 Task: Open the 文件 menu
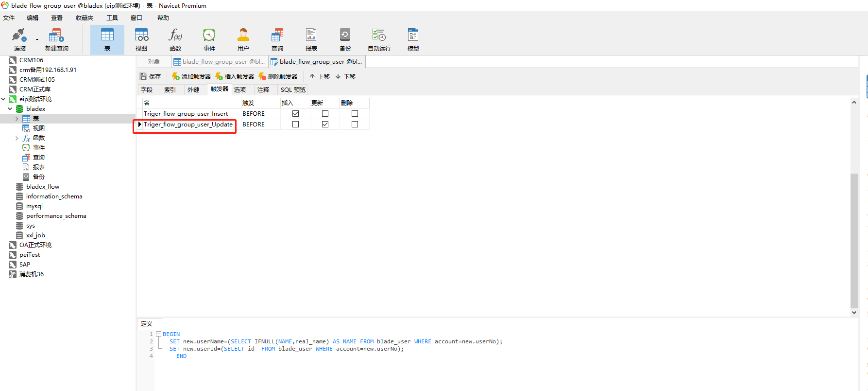9,18
